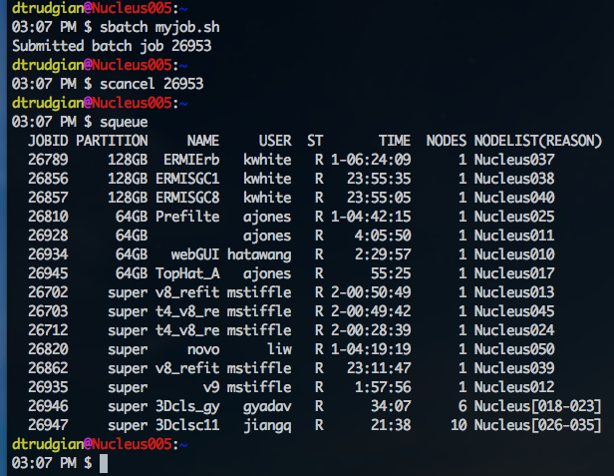This screenshot has height=476, width=614.
Task: Click job ID 26935 running v9
Action: [48, 387]
